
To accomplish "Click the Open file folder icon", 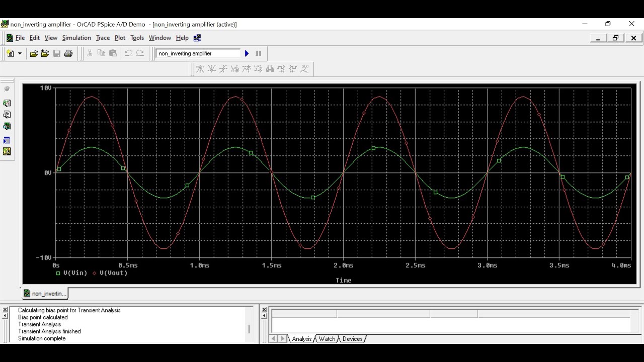I will click(34, 53).
